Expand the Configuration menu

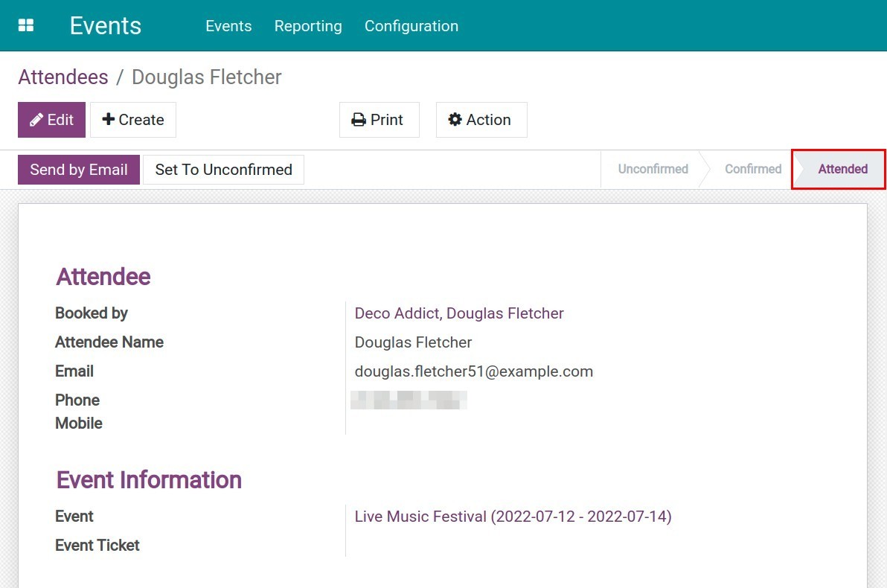click(x=411, y=26)
